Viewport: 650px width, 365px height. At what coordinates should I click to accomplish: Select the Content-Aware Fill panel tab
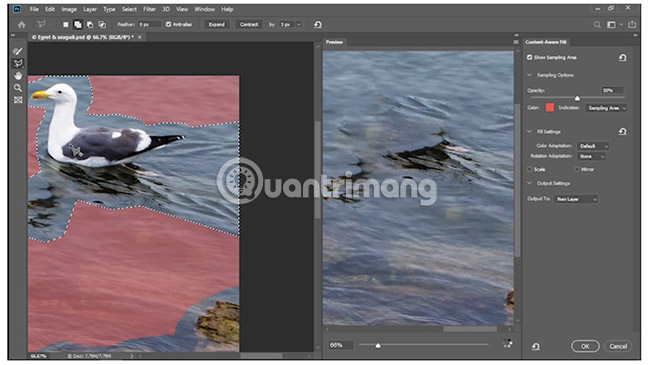pos(546,42)
